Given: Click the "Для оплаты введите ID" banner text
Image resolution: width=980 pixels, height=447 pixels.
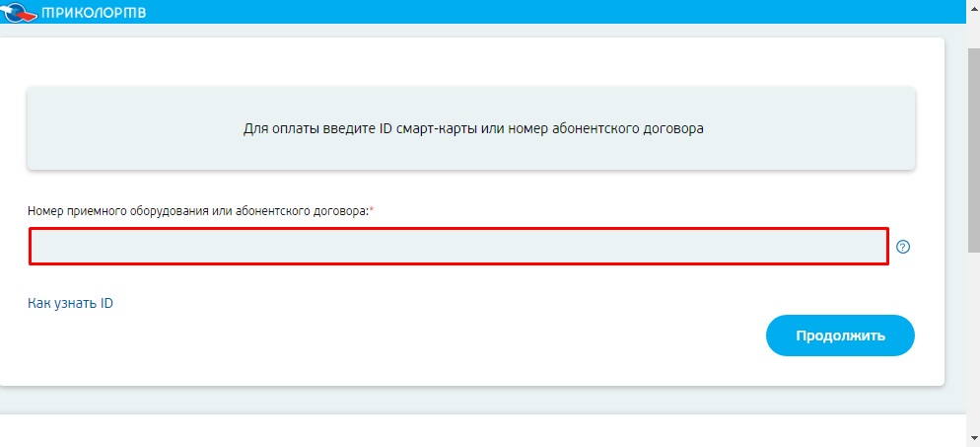Looking at the screenshot, I should [x=473, y=128].
